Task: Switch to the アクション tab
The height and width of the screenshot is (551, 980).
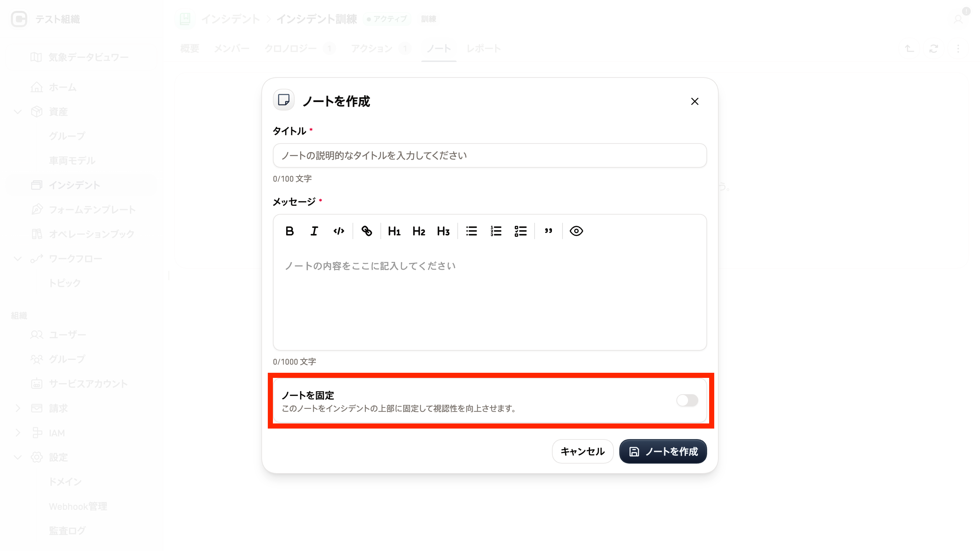Action: pyautogui.click(x=380, y=49)
